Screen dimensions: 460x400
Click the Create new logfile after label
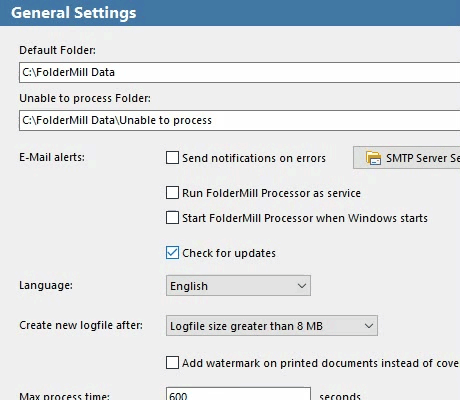[81, 325]
